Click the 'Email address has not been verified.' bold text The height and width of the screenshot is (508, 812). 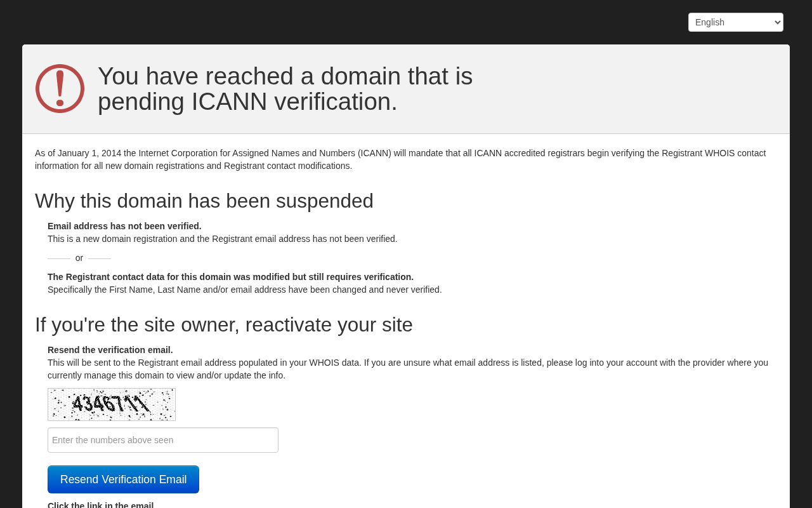[124, 226]
